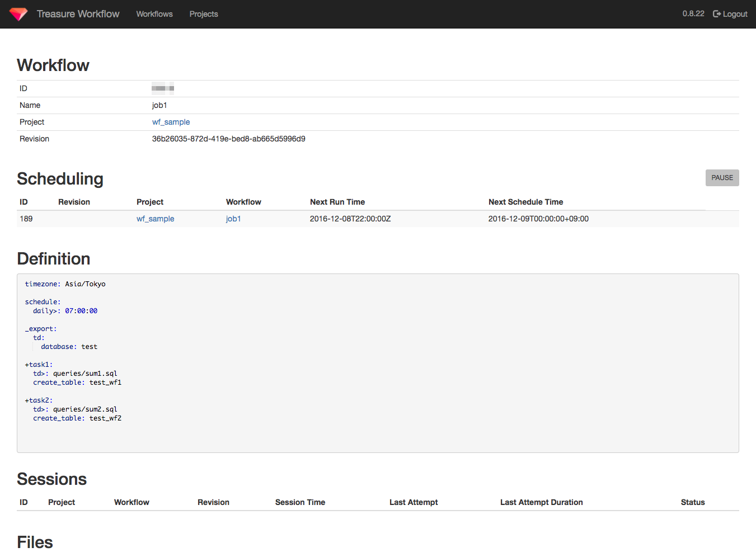Click the blurred Workflow ID value
756x557 pixels.
pos(162,88)
